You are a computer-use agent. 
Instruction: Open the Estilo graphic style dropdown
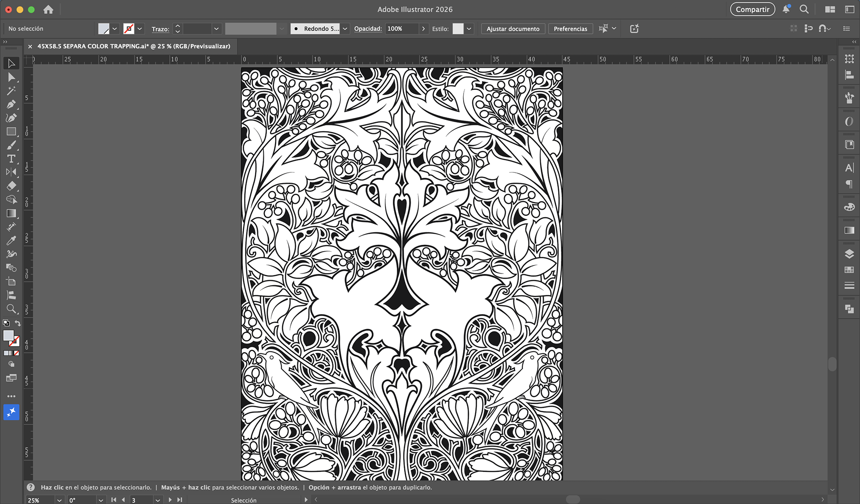click(469, 29)
